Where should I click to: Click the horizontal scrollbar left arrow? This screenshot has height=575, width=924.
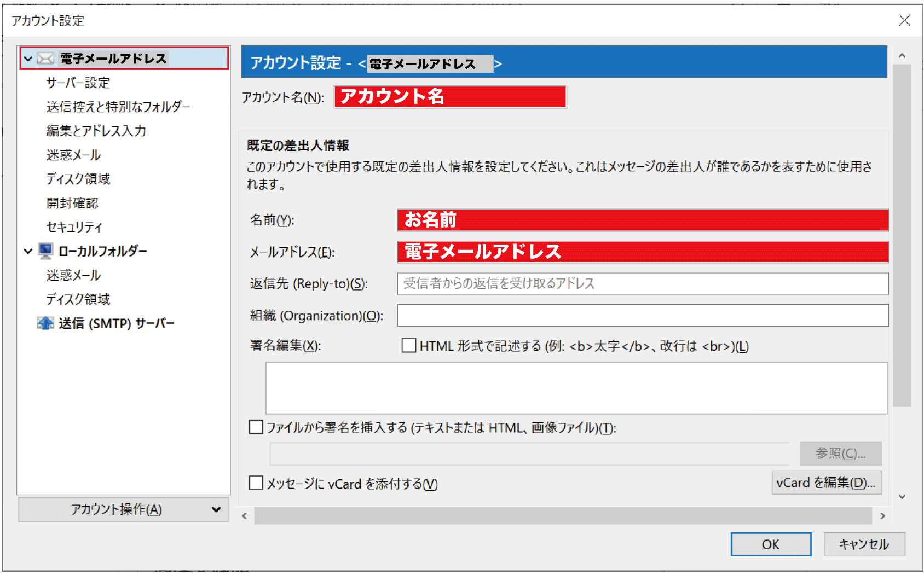pos(245,516)
